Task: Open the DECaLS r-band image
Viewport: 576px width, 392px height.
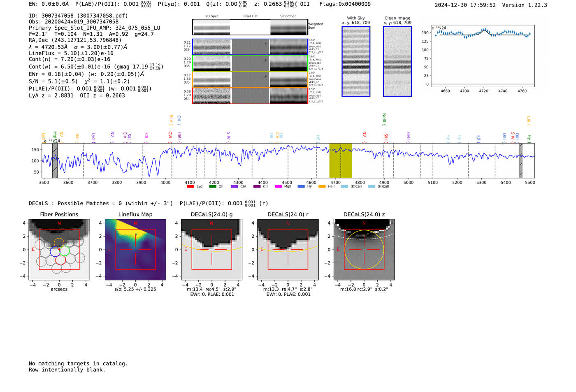Action: tap(288, 250)
